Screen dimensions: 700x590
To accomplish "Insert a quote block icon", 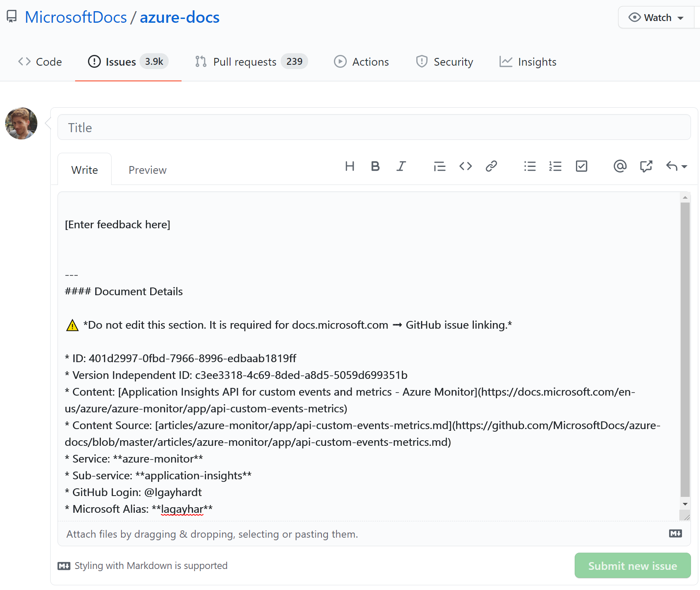I will 439,166.
